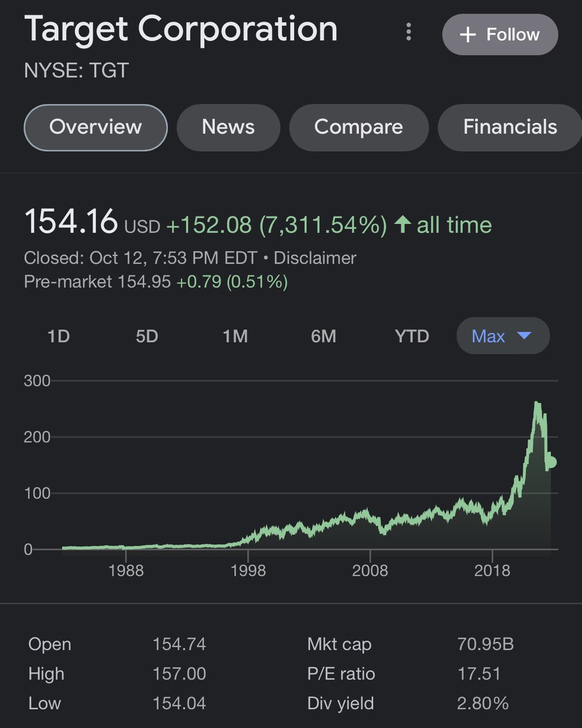Open the Compare tab
The width and height of the screenshot is (582, 728).
[x=359, y=127]
